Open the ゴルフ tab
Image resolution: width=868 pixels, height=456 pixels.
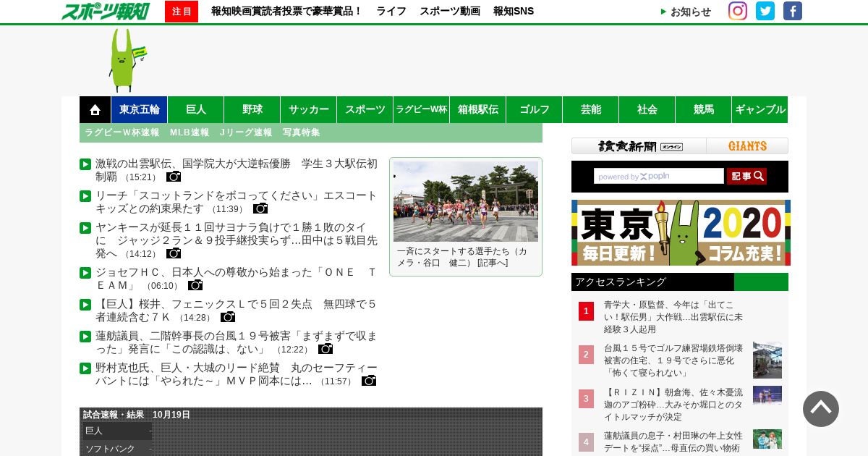[535, 109]
